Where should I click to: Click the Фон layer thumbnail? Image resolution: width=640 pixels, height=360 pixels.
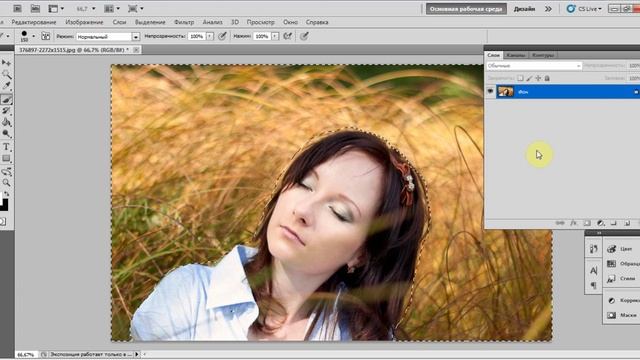coord(505,92)
